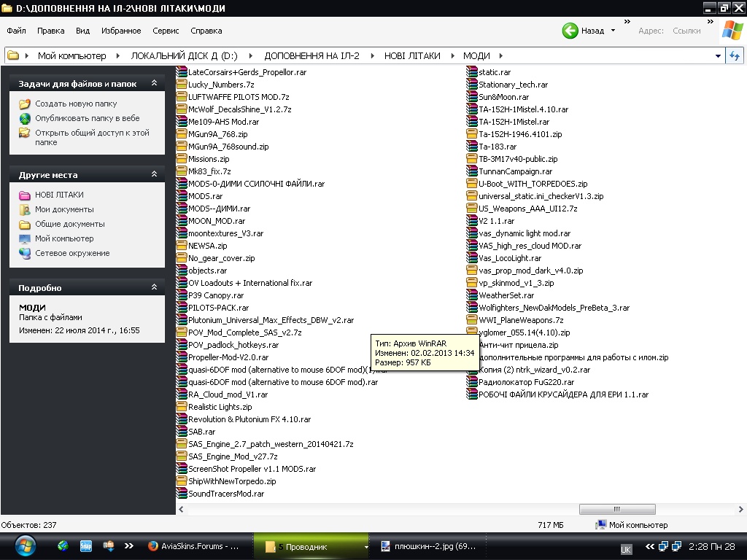This screenshot has height=560, width=747.
Task: Select Missions.zip file icon
Action: (181, 158)
